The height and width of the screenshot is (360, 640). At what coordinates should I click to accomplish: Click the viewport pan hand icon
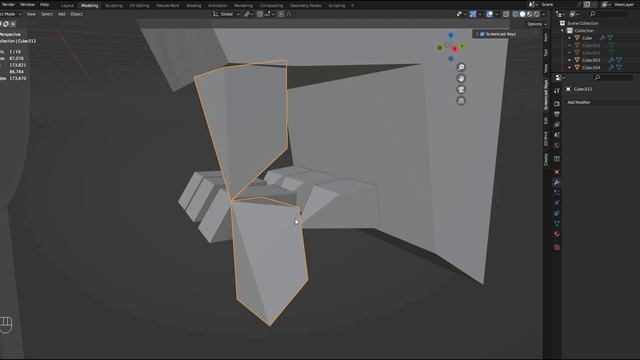click(x=461, y=78)
